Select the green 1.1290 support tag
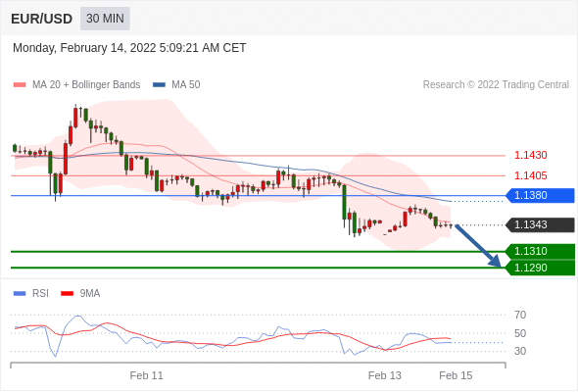 [540, 268]
